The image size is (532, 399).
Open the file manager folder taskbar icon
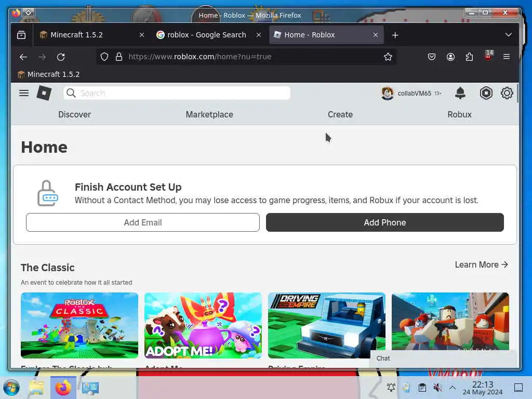coord(36,388)
